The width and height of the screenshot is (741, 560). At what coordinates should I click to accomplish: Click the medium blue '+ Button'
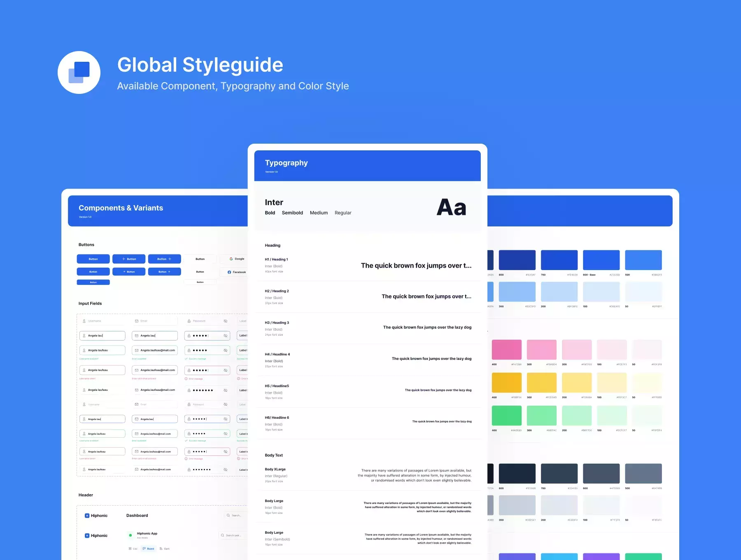pos(129,272)
